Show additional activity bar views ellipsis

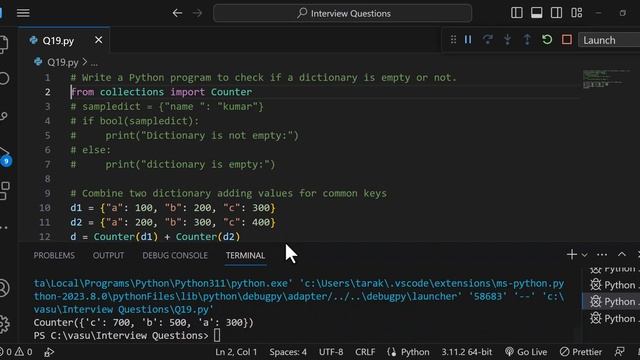pyautogui.click(x=4, y=227)
